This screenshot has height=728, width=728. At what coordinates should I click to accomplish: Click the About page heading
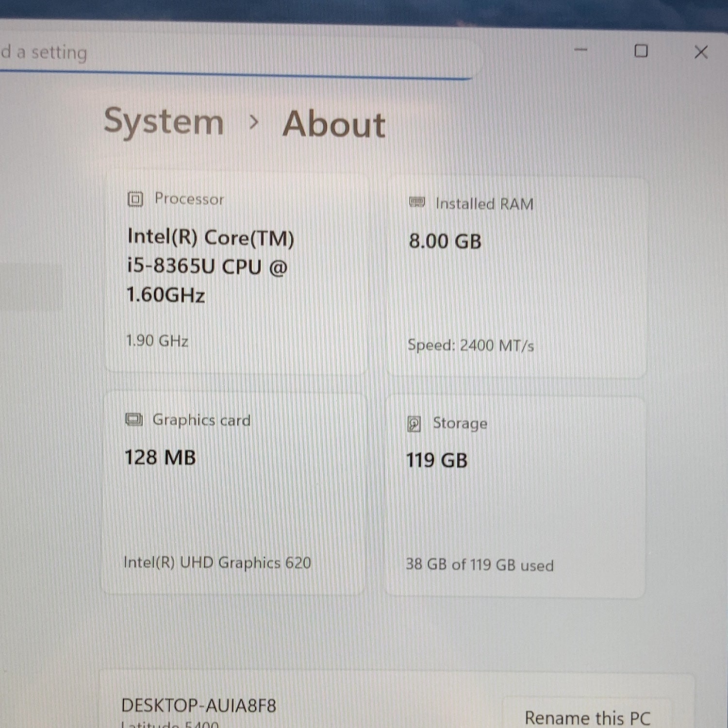(334, 125)
